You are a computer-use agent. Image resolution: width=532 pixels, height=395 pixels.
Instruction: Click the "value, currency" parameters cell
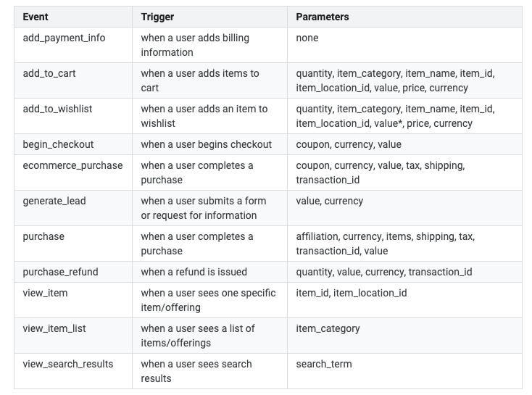[x=330, y=201]
